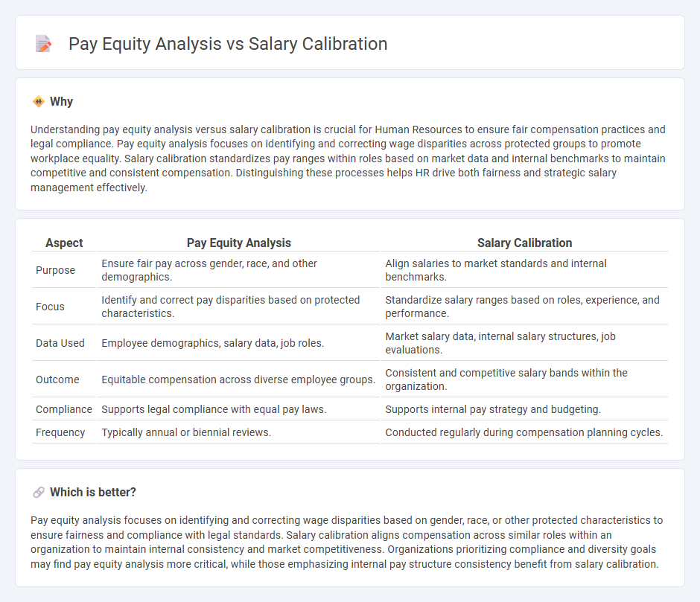Viewport: 700px width, 602px height.
Task: Select the Purpose row label
Action: (55, 270)
